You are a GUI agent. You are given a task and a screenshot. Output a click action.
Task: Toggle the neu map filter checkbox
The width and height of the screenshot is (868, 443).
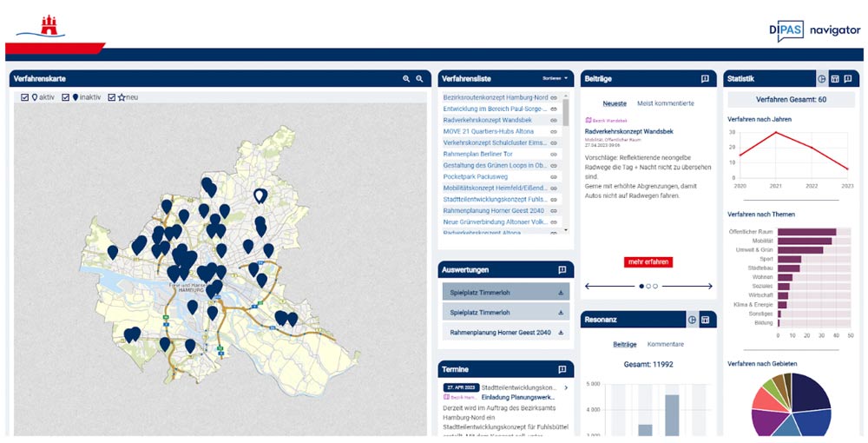point(112,97)
